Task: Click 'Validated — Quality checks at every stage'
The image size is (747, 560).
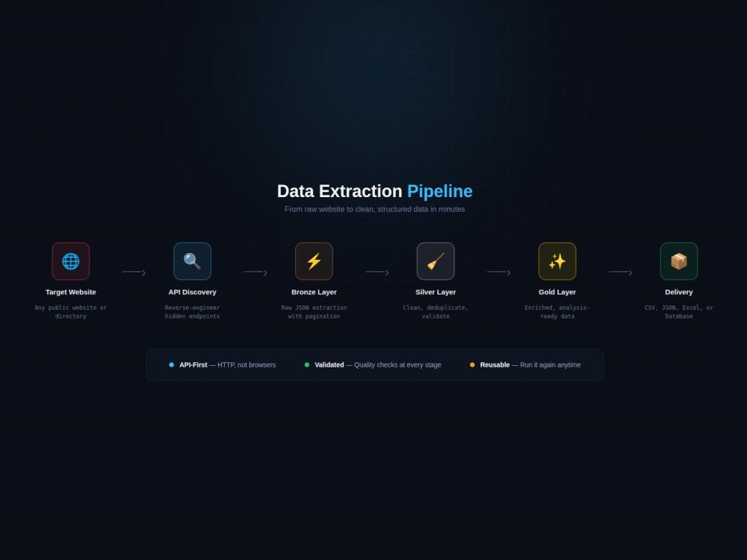Action: coord(378,365)
